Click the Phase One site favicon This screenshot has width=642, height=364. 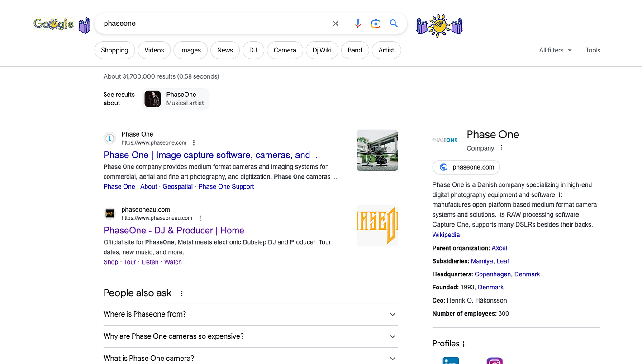tap(109, 138)
